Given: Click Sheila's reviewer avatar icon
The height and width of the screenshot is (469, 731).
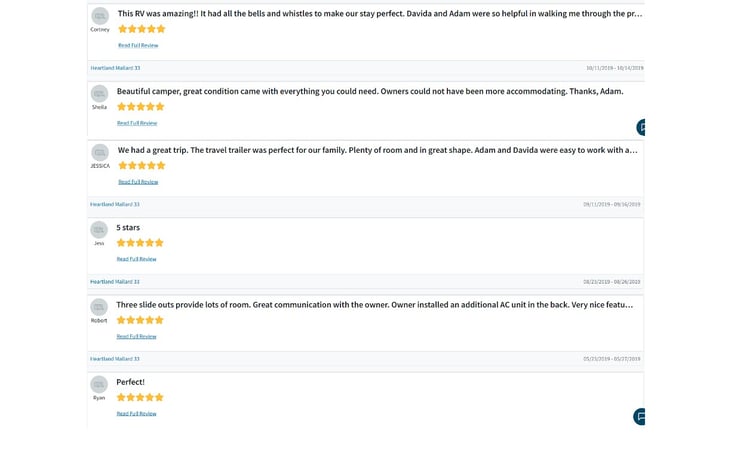Looking at the screenshot, I should 99,94.
